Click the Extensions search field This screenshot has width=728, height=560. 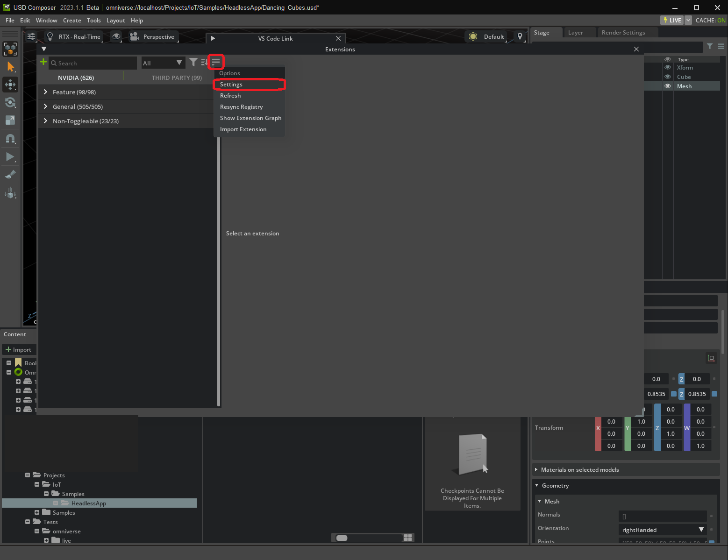[x=93, y=63]
